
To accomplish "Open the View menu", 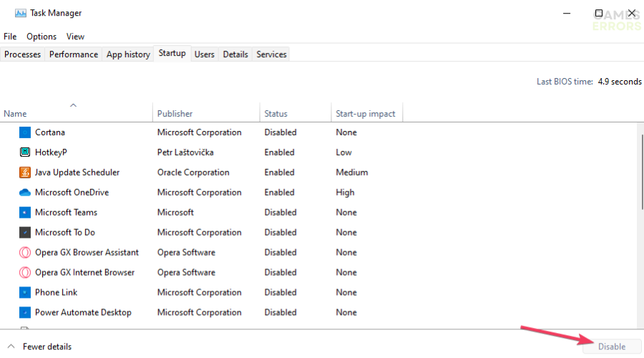I will click(76, 37).
